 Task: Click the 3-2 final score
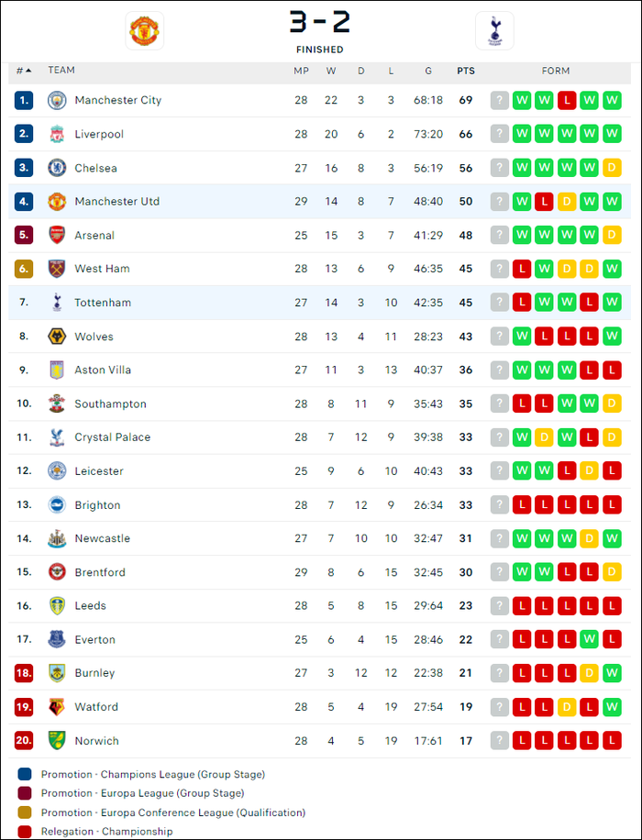point(320,23)
